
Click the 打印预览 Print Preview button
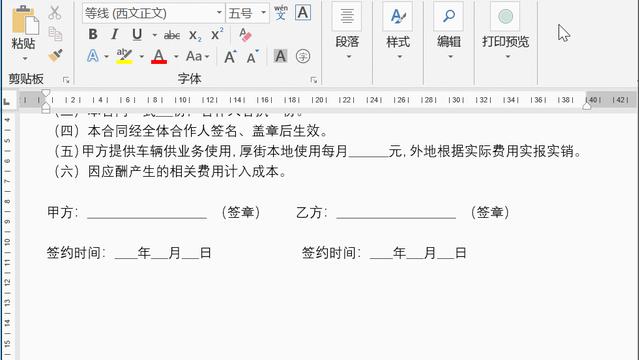point(505,32)
